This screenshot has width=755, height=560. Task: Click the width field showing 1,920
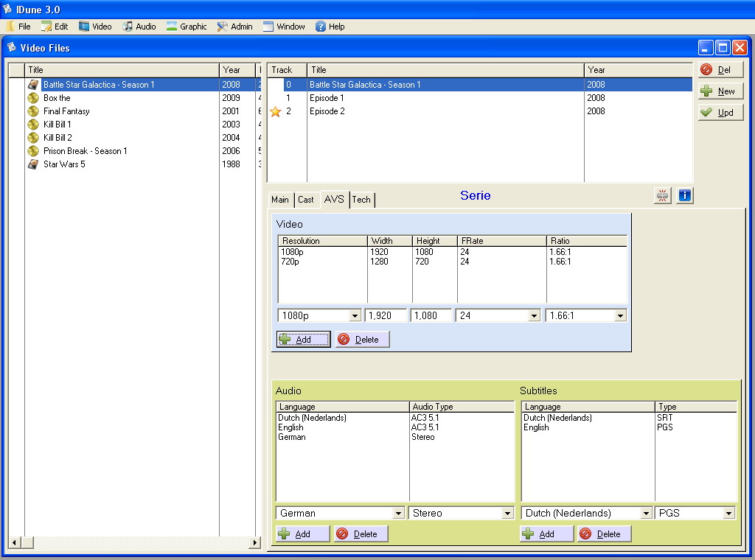386,315
